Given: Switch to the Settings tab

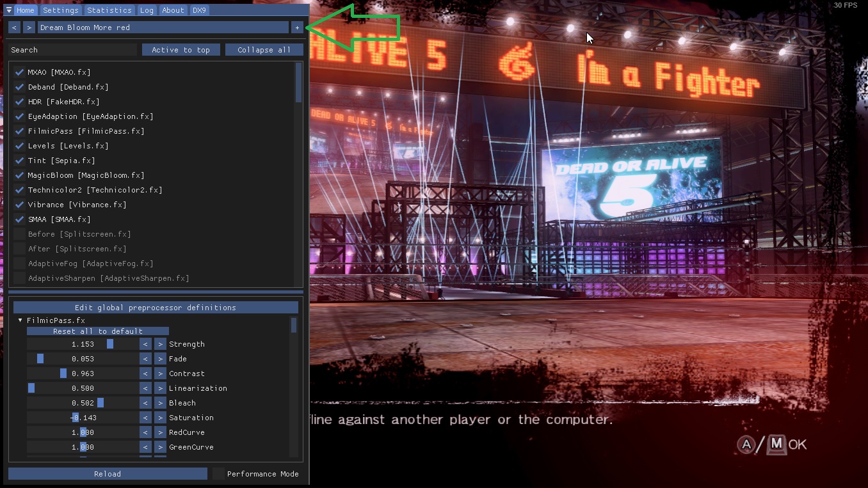Looking at the screenshot, I should (x=61, y=10).
